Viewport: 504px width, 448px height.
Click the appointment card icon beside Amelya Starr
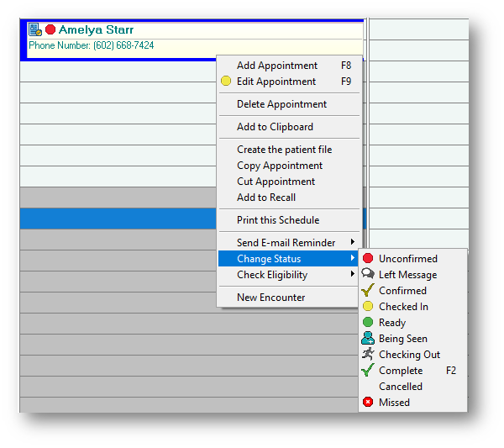34,29
